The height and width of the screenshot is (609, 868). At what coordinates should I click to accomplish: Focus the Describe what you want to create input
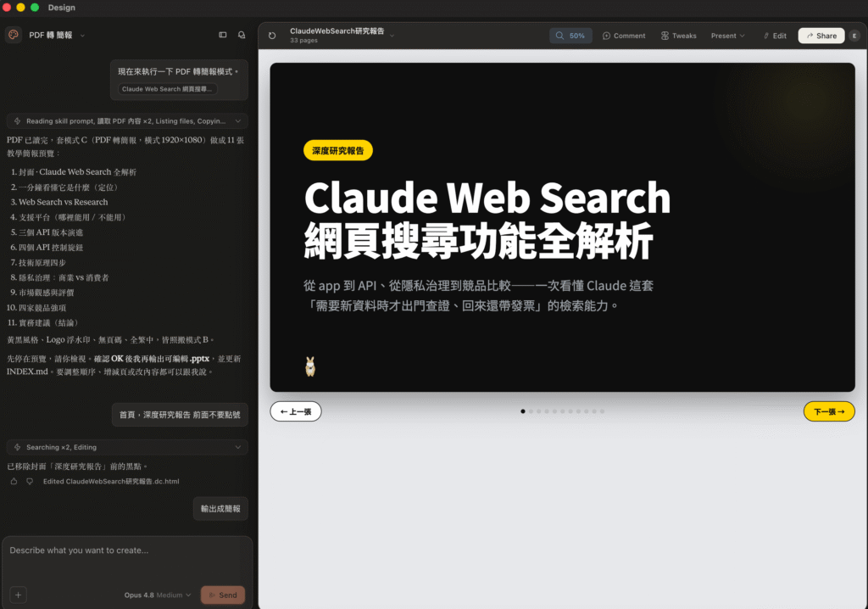tap(127, 559)
